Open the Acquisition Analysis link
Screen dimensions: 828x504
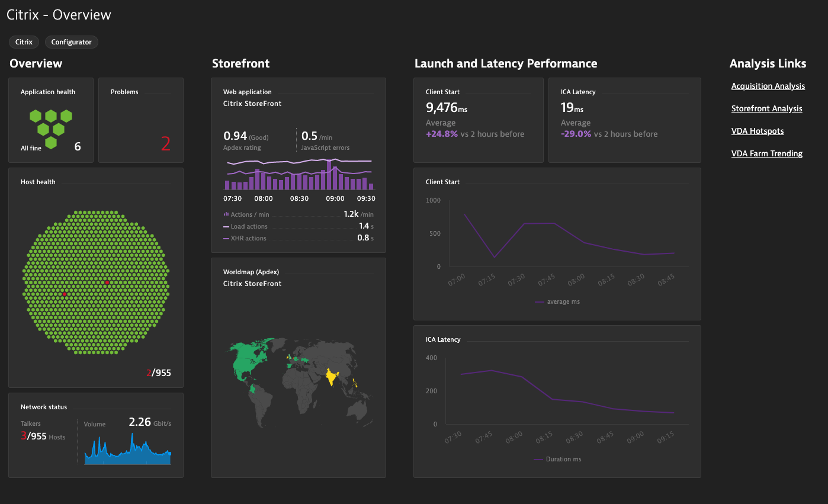(768, 86)
